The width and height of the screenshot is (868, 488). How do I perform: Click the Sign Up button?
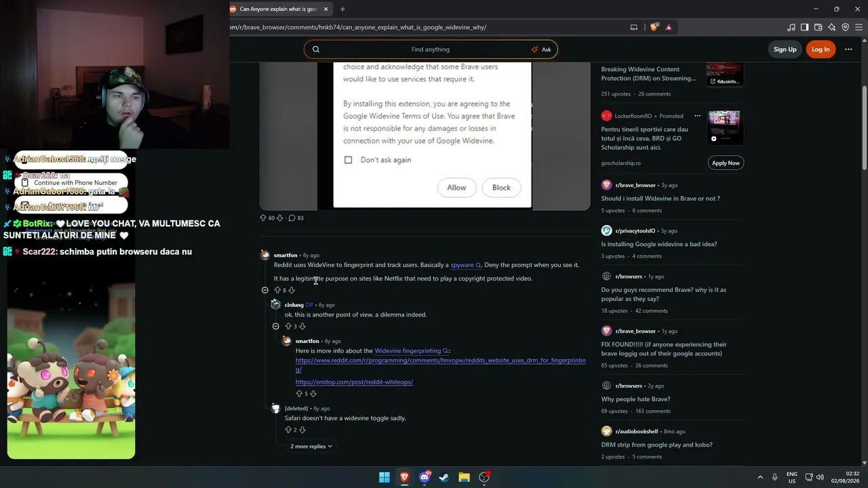tap(785, 49)
